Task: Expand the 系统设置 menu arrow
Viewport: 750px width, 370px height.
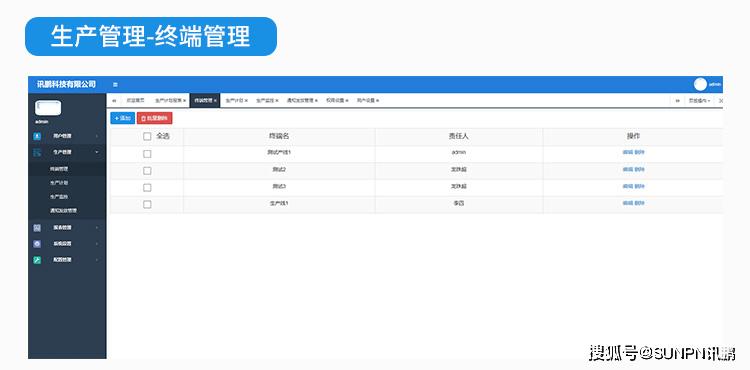Action: tap(97, 244)
